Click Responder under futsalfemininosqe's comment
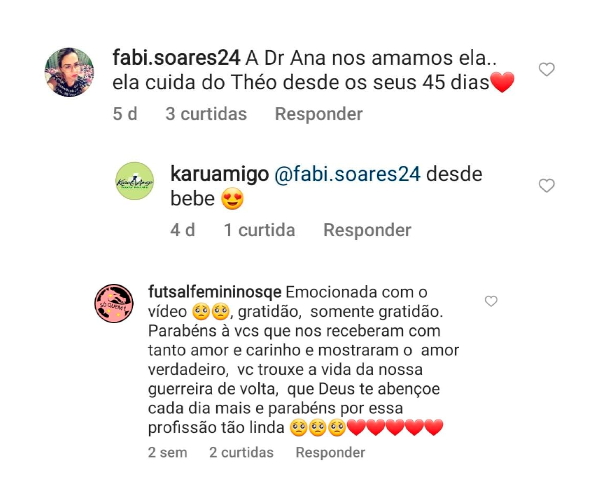This screenshot has width=598, height=488. 330,453
